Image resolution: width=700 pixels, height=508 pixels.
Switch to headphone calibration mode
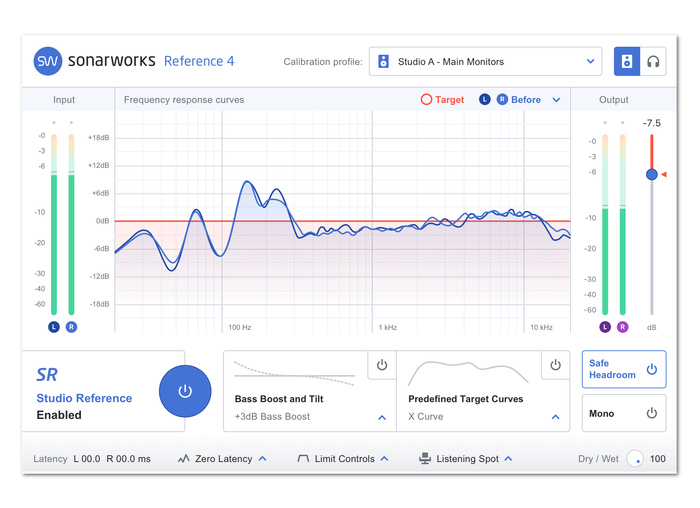653,61
